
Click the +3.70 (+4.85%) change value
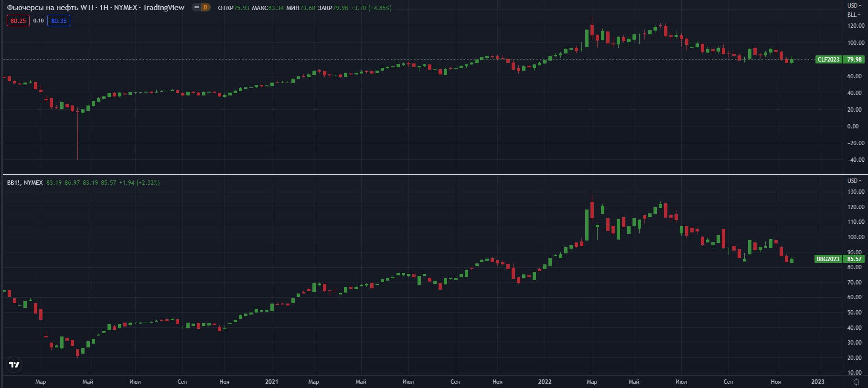click(x=371, y=8)
